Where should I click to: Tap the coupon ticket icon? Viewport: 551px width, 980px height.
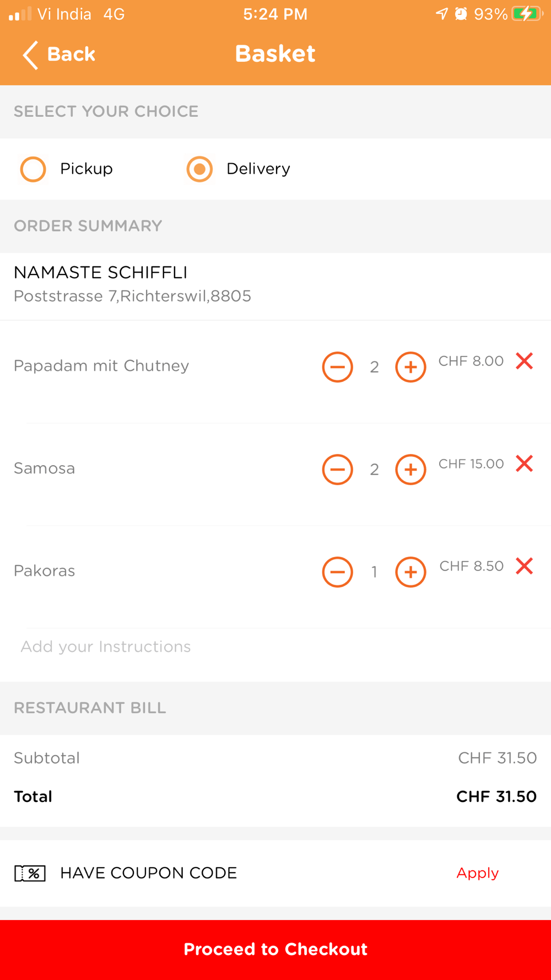tap(30, 873)
